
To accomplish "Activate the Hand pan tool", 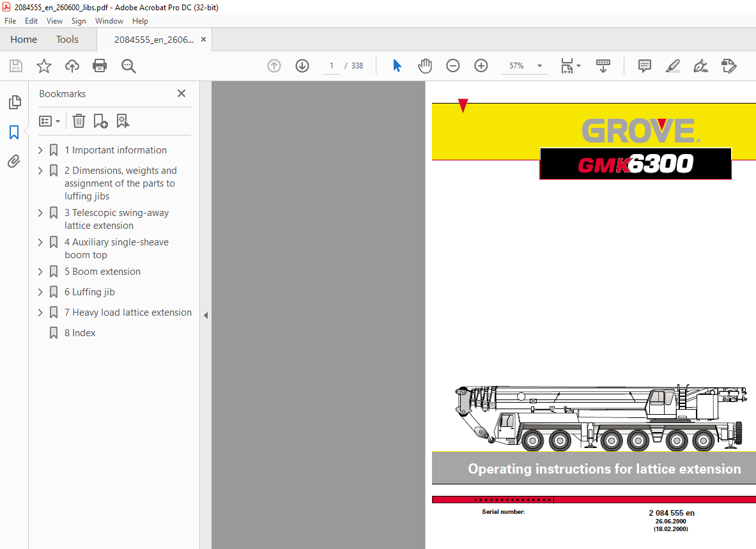I will coord(425,66).
